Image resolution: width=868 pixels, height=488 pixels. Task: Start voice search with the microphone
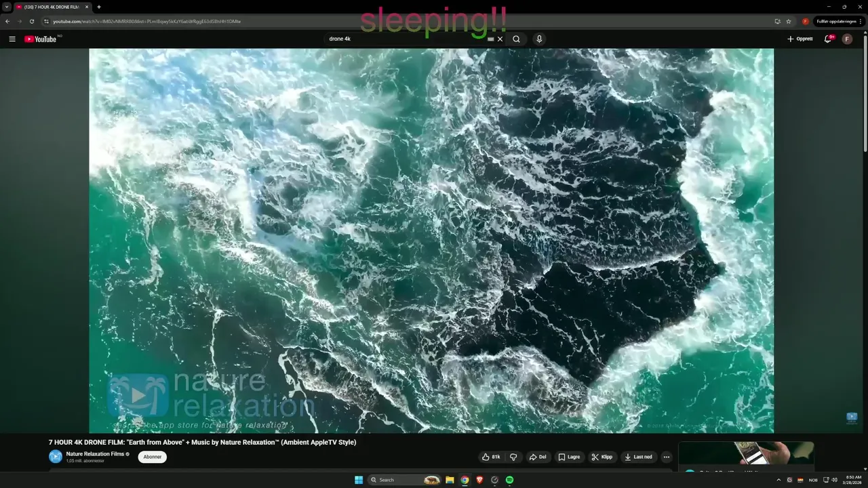539,39
